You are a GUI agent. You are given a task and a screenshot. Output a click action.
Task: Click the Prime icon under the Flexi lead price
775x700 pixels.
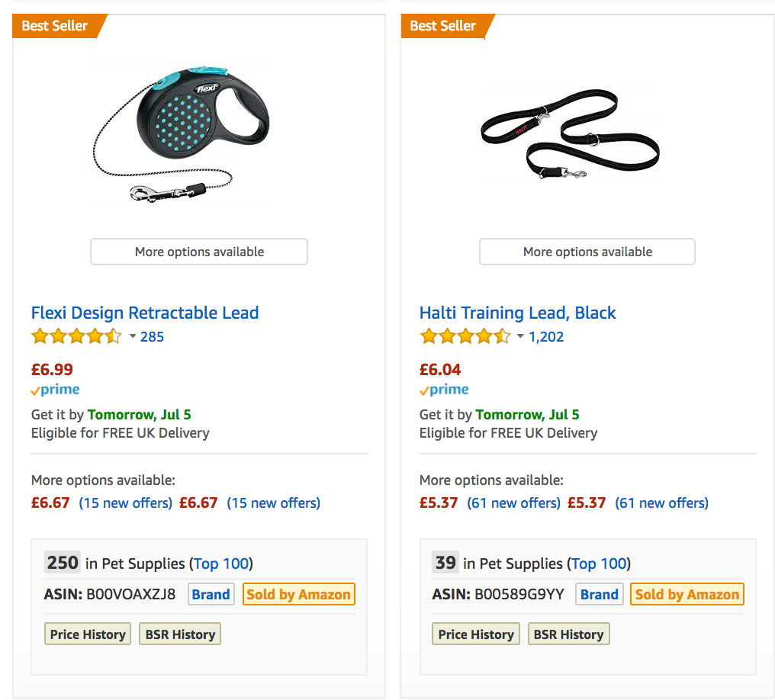point(54,390)
